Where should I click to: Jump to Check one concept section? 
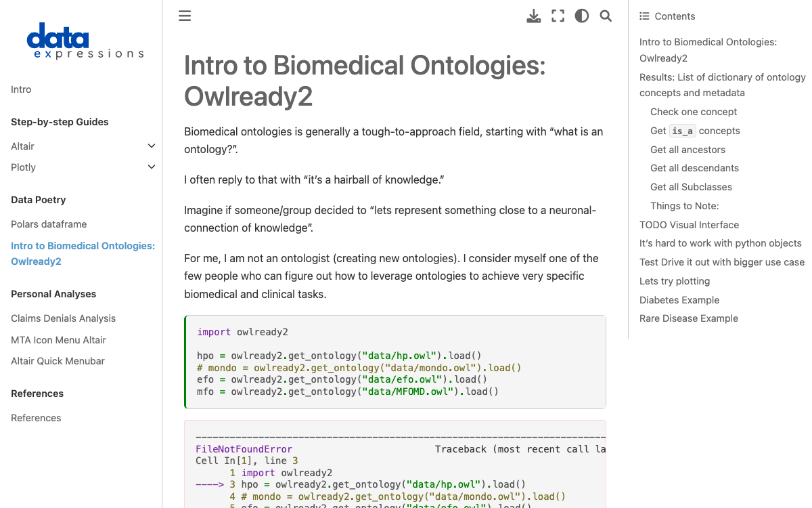(694, 112)
